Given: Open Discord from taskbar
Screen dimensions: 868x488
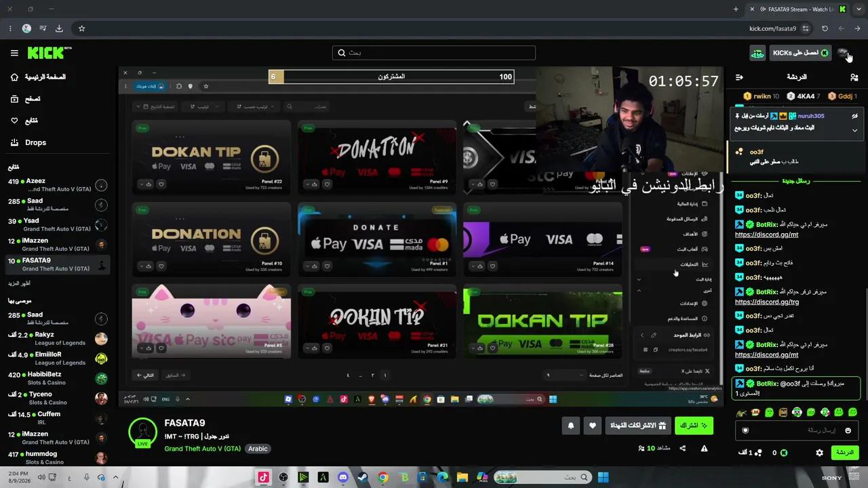Looking at the screenshot, I should pyautogui.click(x=343, y=477).
